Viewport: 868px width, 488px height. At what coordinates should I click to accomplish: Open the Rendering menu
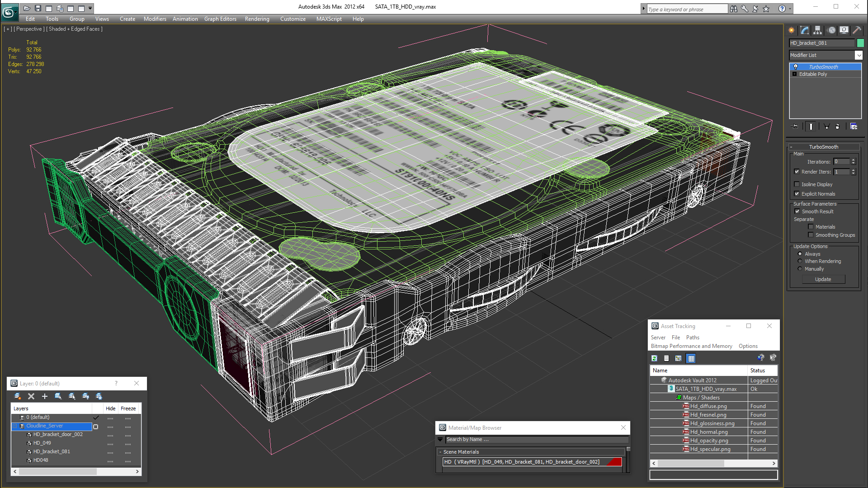[x=257, y=19]
